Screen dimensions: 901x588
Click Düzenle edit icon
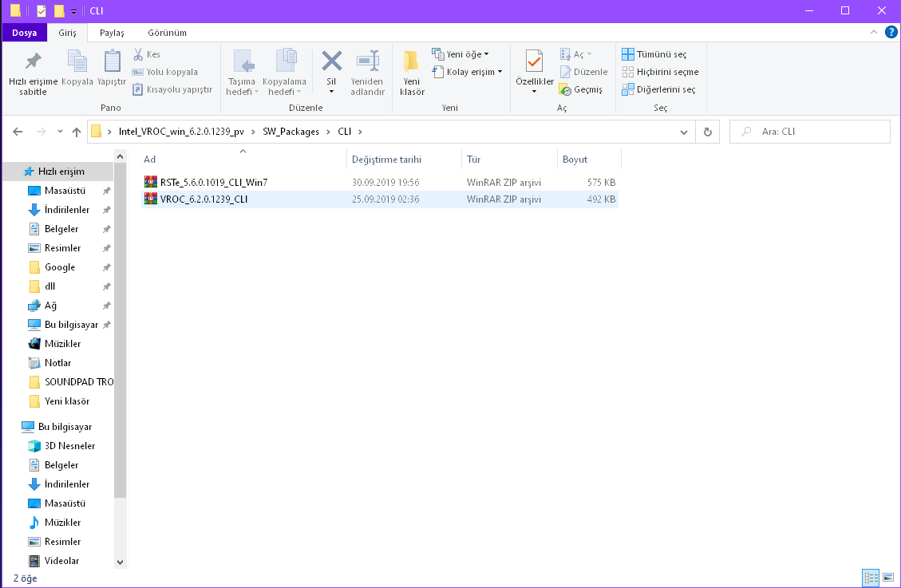tap(566, 72)
